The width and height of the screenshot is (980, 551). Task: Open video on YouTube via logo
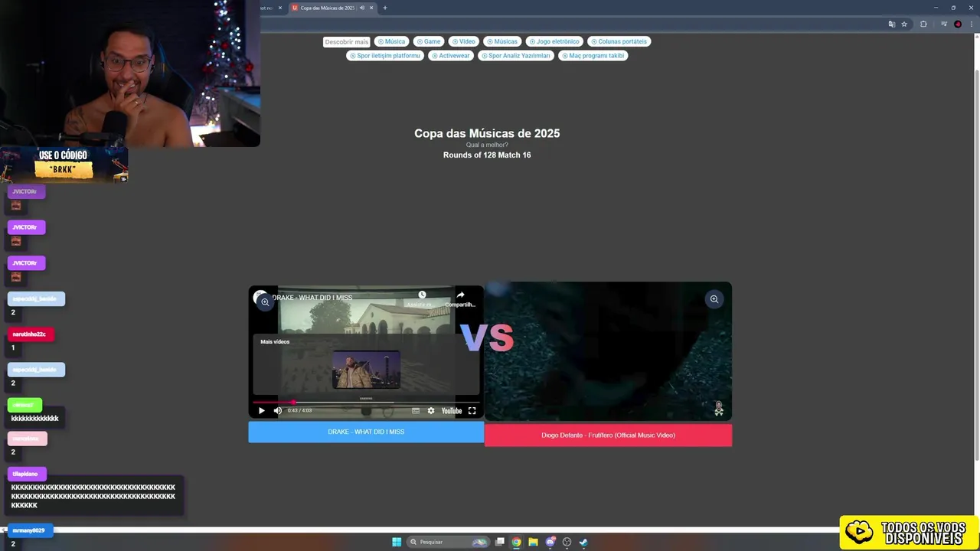point(452,411)
